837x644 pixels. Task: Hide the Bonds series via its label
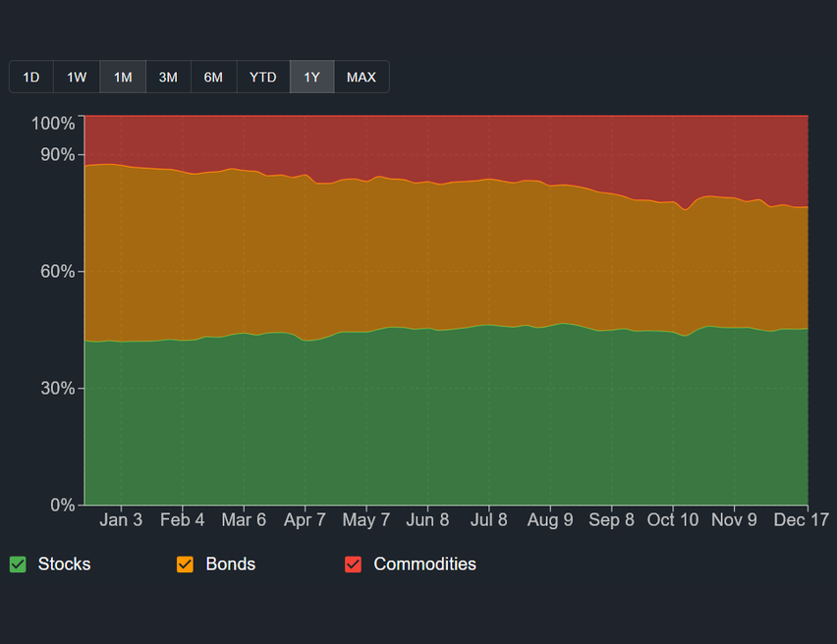point(233,564)
